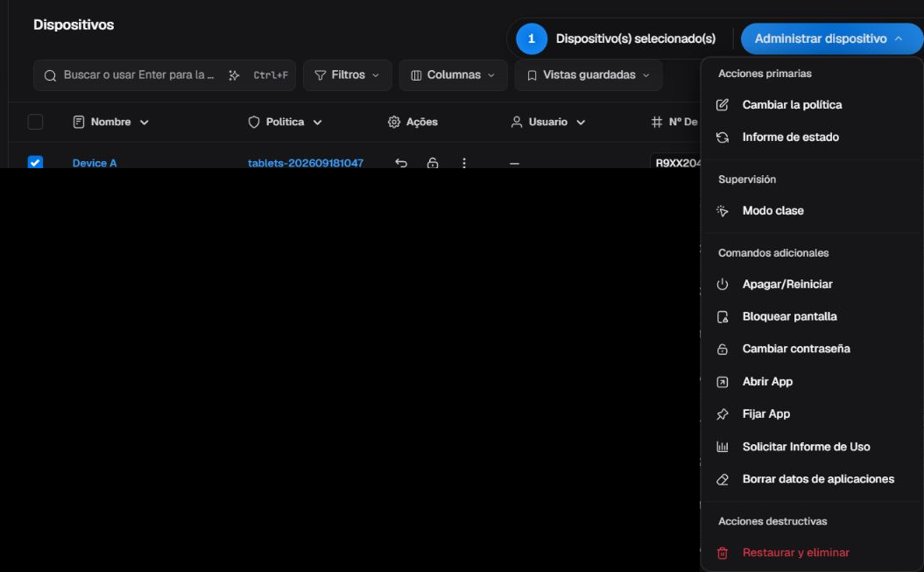Viewport: 924px width, 572px height.
Task: Deselect the Device A row checkbox
Action: point(35,162)
